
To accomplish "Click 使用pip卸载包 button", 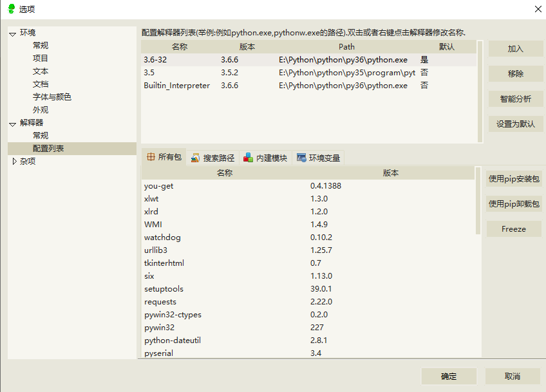I will click(514, 204).
